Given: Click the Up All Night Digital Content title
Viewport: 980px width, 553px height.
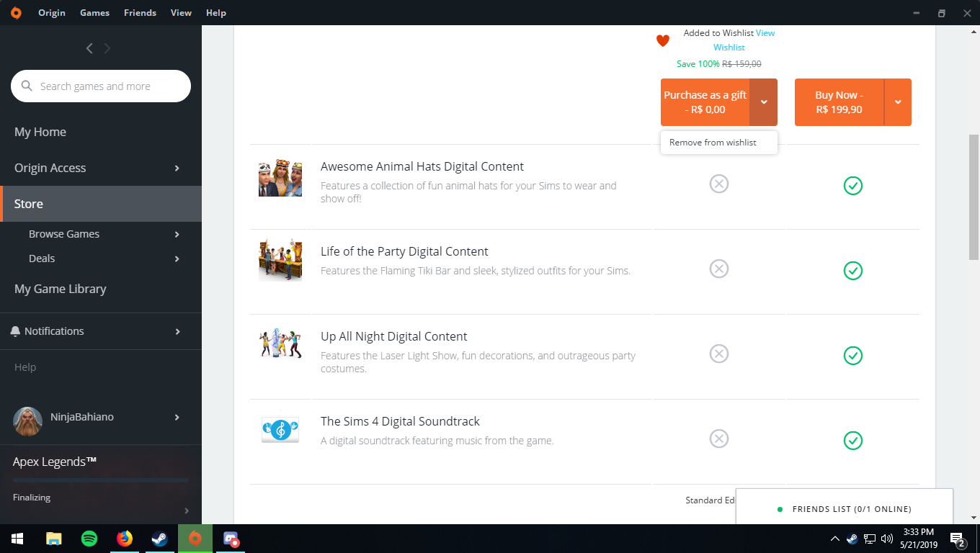Looking at the screenshot, I should coord(394,337).
